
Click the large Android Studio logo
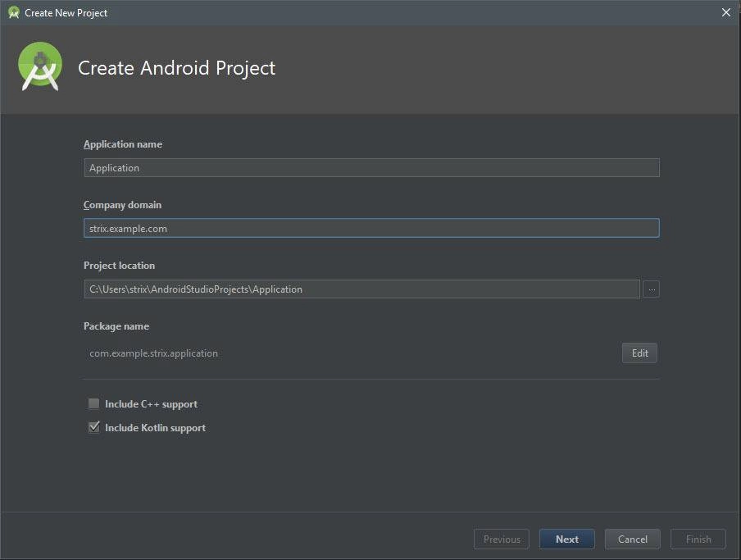tap(40, 66)
